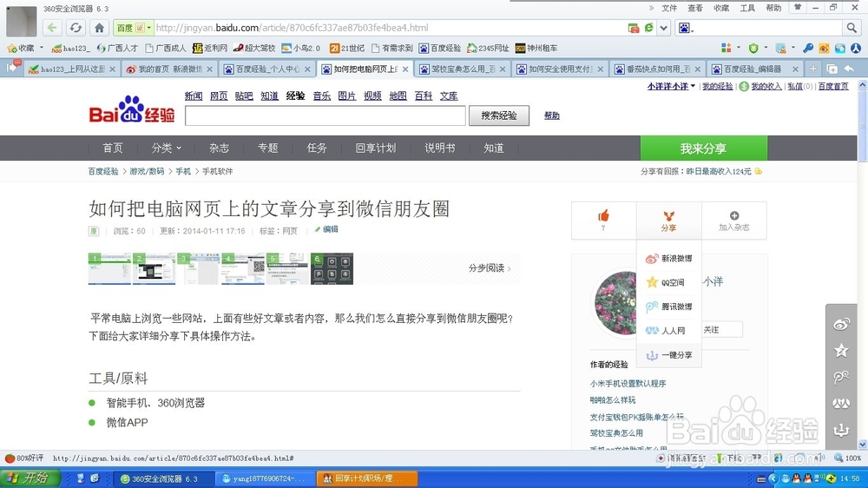Switch to tab hao123_上网从这里
Viewport: 868px width, 488px height.
(73, 69)
